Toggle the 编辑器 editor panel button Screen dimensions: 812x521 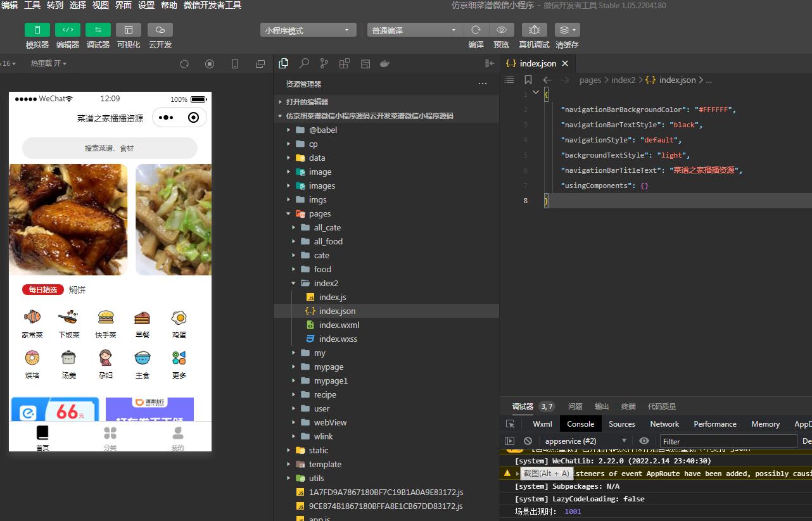68,30
